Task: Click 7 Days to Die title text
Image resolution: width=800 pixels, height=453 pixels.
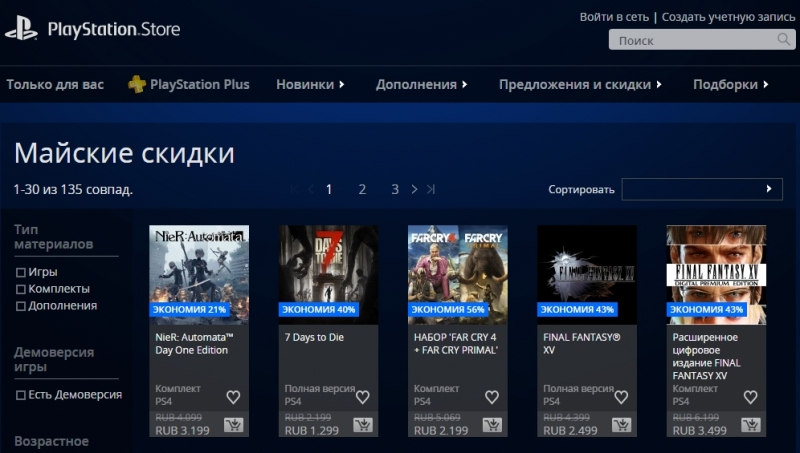Action: [x=314, y=337]
